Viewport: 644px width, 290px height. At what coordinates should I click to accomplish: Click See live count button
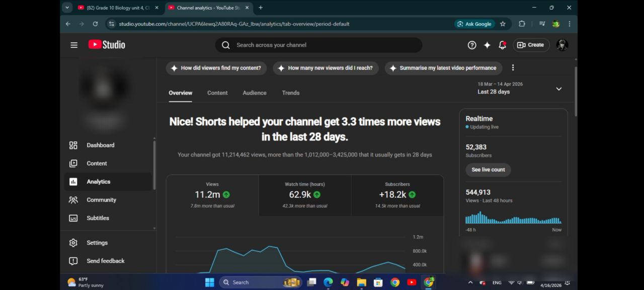pyautogui.click(x=488, y=170)
